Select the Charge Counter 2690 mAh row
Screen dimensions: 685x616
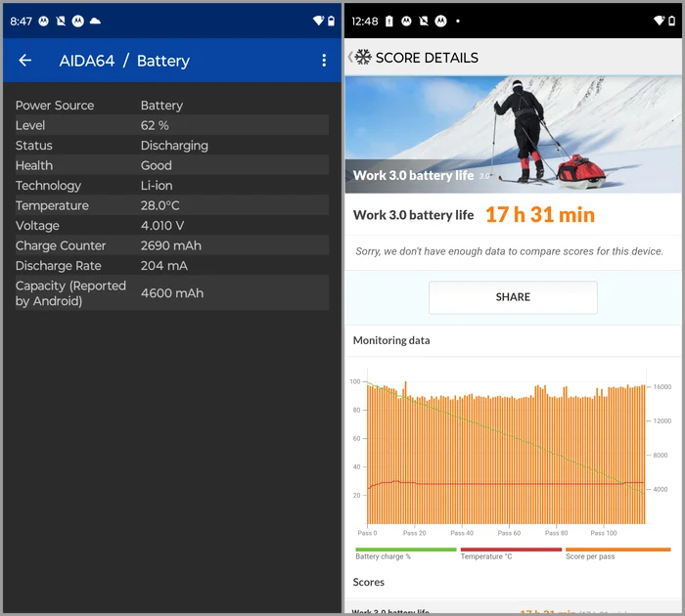tap(172, 245)
